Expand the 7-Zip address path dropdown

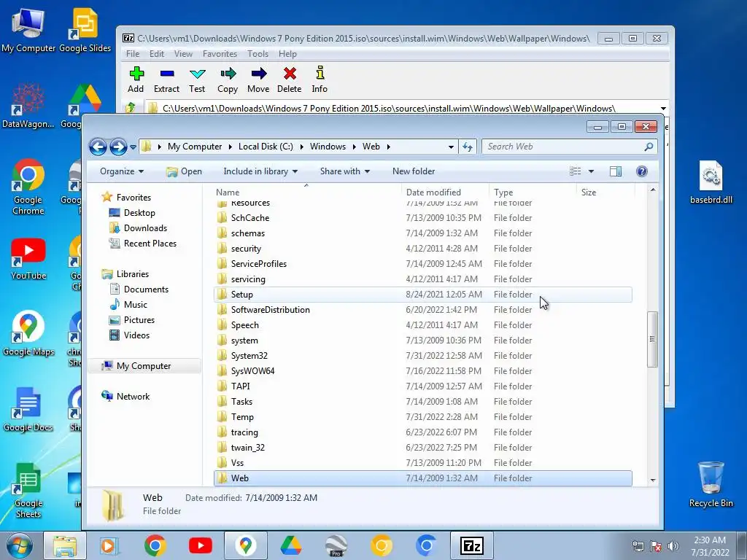coord(663,109)
